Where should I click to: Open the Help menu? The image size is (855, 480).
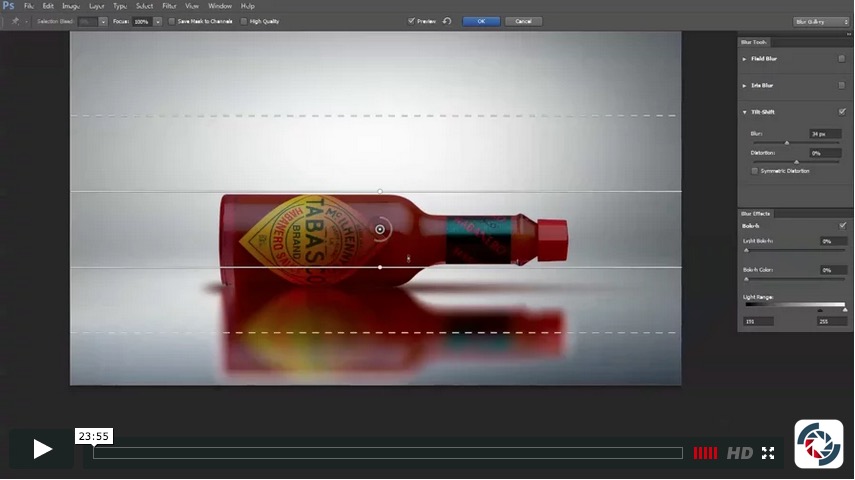(x=248, y=6)
